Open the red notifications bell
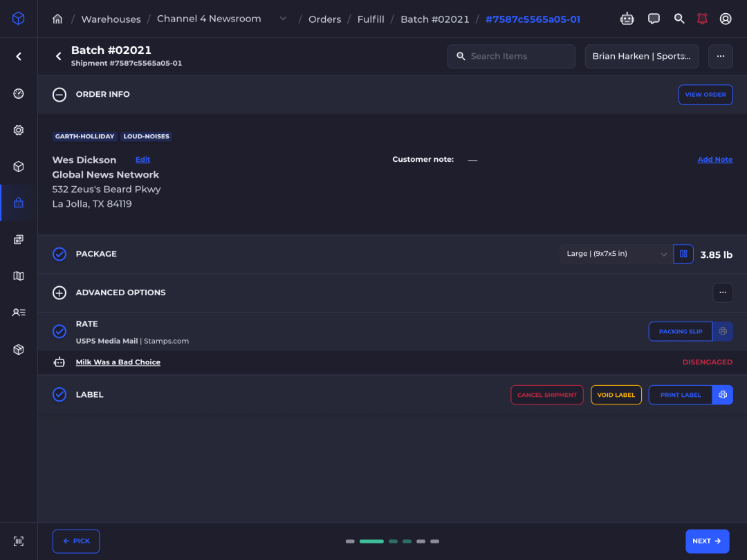Viewport: 747px width, 560px height. pyautogui.click(x=702, y=19)
